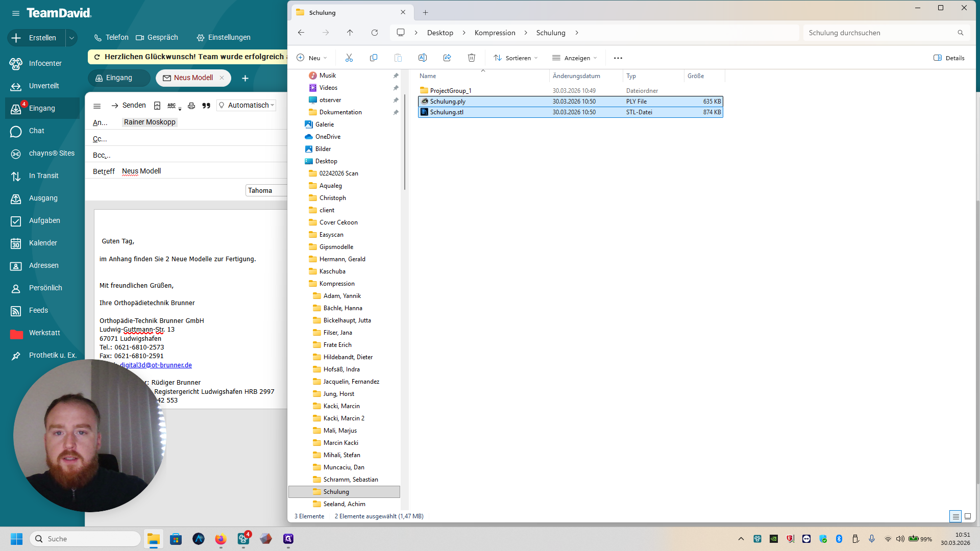Switch to the Eingang tab
The width and height of the screenshot is (980, 551).
[x=119, y=78]
